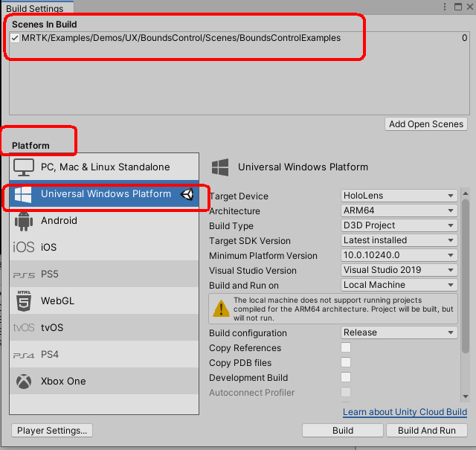Click the Build button
Viewport: 476px width, 450px height.
pos(343,431)
